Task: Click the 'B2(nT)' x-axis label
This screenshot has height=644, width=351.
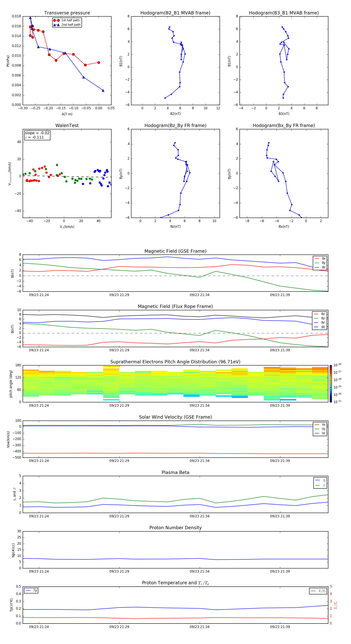Action: [175, 114]
